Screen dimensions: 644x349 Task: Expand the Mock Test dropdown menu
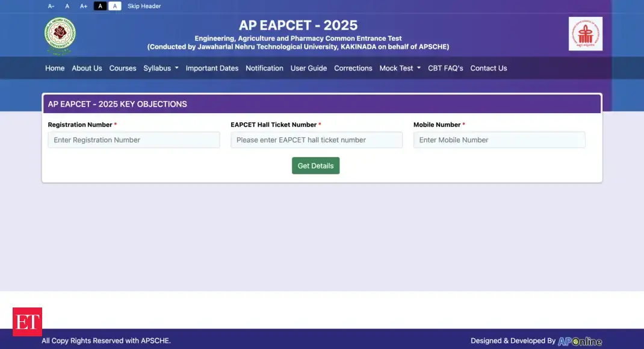point(400,68)
